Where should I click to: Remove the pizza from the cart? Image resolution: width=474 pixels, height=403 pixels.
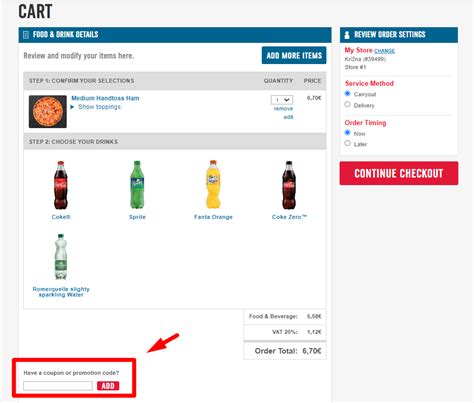click(283, 109)
